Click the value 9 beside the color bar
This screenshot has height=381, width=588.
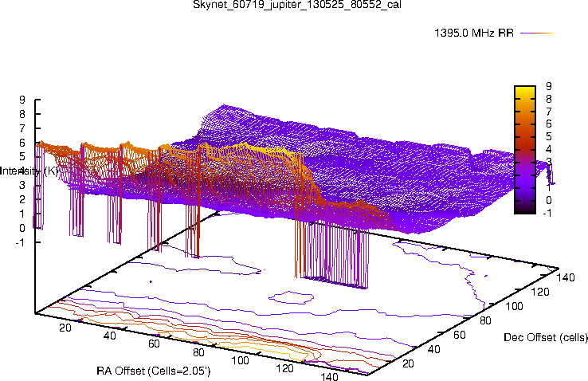click(x=549, y=86)
